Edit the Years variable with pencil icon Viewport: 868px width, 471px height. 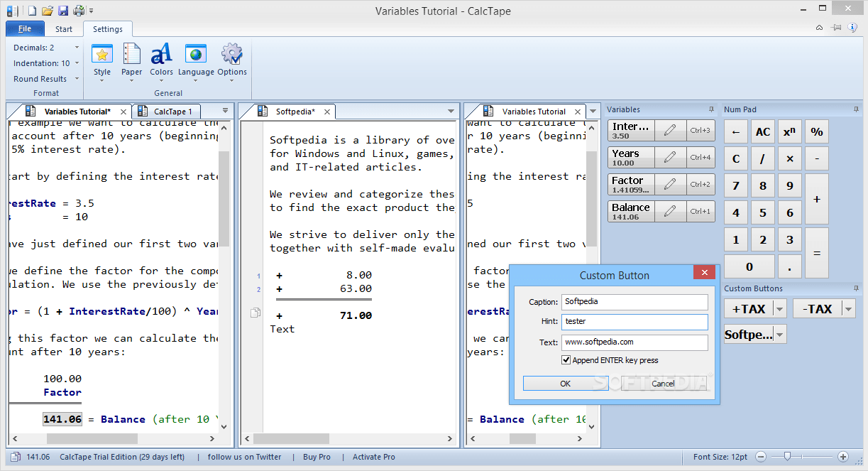tap(670, 158)
